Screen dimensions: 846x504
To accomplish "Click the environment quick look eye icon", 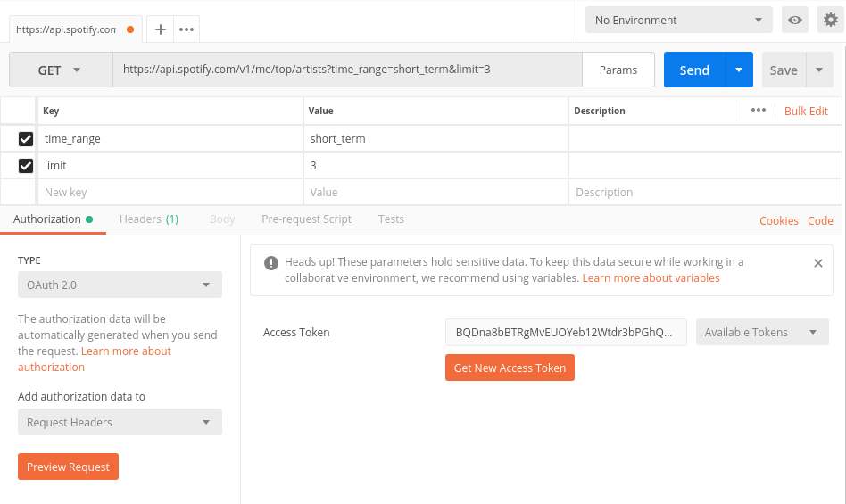I will point(795,20).
